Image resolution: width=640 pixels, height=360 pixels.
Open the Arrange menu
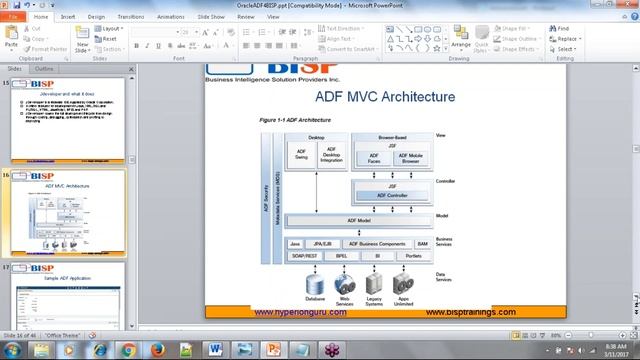click(461, 39)
